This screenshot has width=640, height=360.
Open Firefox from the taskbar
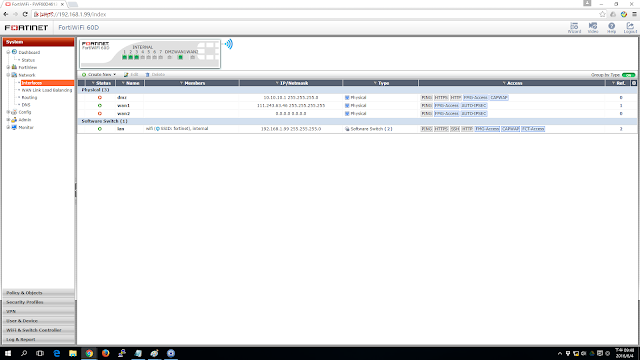(105, 353)
